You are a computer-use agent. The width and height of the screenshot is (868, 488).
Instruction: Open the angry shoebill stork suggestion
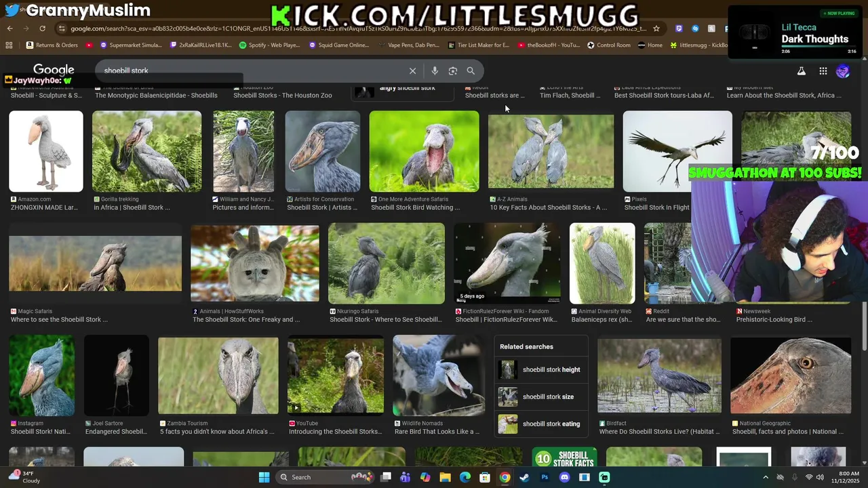pos(402,91)
